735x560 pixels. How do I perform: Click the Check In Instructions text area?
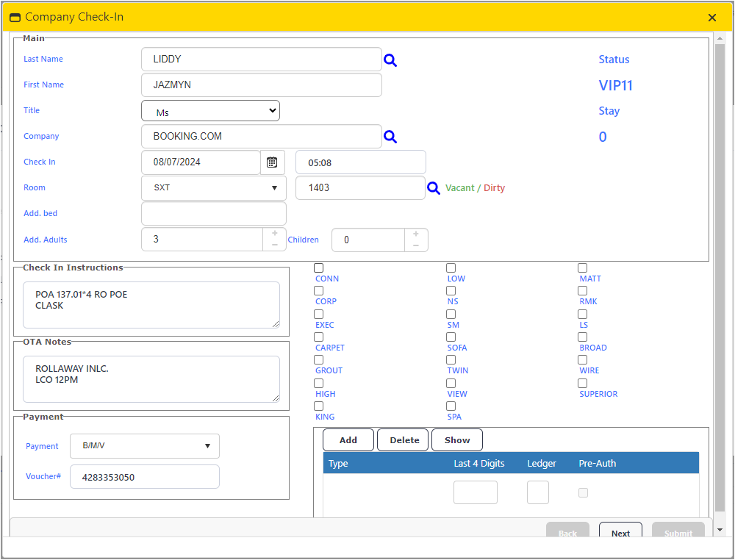coord(151,305)
